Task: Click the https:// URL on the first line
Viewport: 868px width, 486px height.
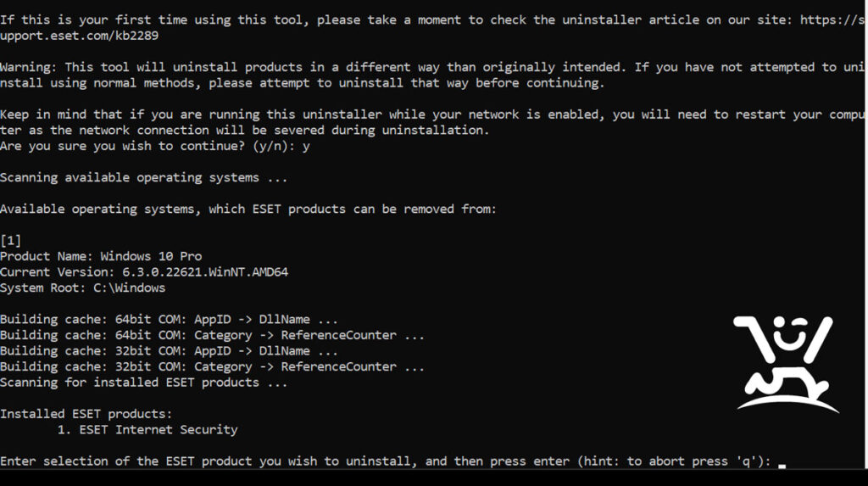Action: [832, 20]
